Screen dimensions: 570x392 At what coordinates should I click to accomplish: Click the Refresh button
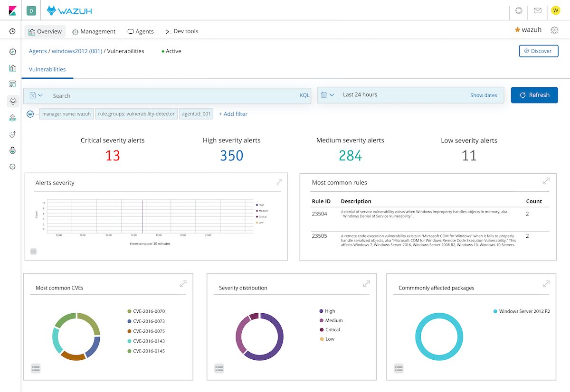tap(534, 95)
